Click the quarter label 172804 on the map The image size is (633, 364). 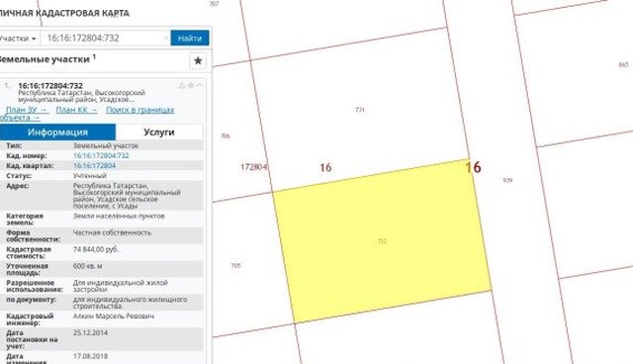253,166
